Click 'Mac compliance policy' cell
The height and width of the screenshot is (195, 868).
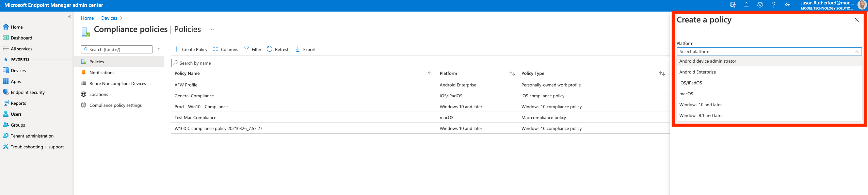point(544,117)
